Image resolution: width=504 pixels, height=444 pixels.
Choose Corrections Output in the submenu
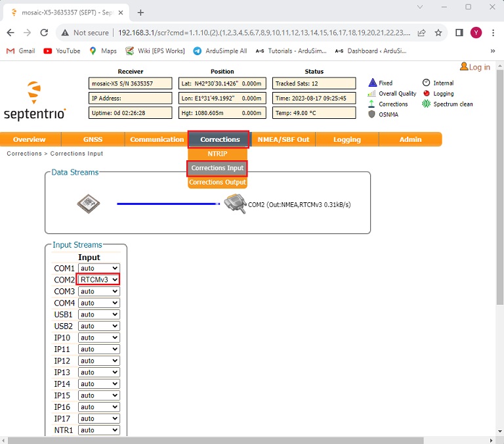pos(217,182)
